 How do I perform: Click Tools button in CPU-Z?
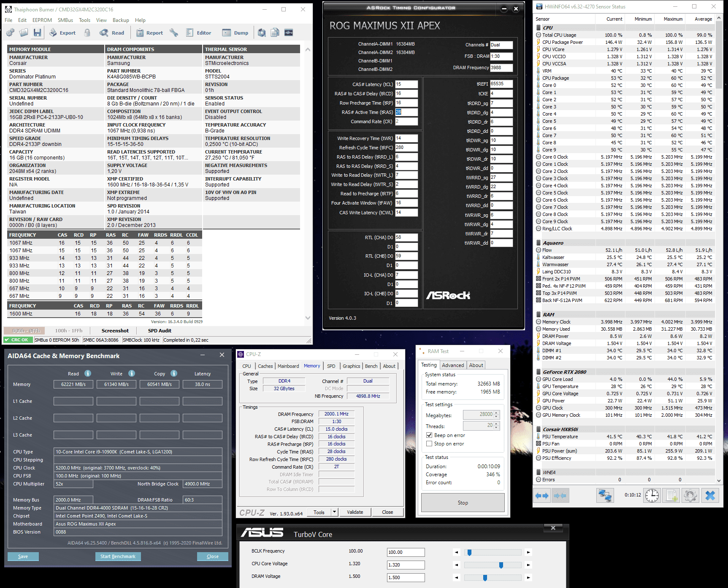(319, 512)
